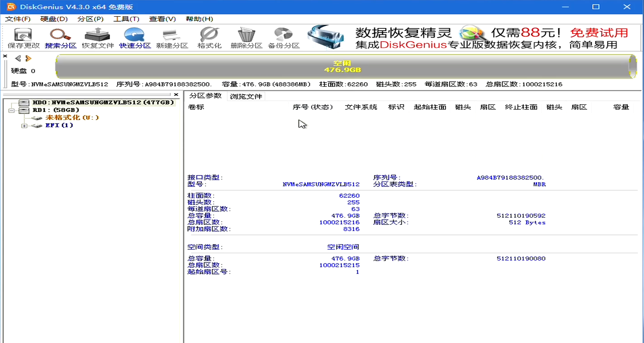Click the 保存更改 (Save changes) toolbar icon
The width and height of the screenshot is (644, 343).
[x=23, y=38]
